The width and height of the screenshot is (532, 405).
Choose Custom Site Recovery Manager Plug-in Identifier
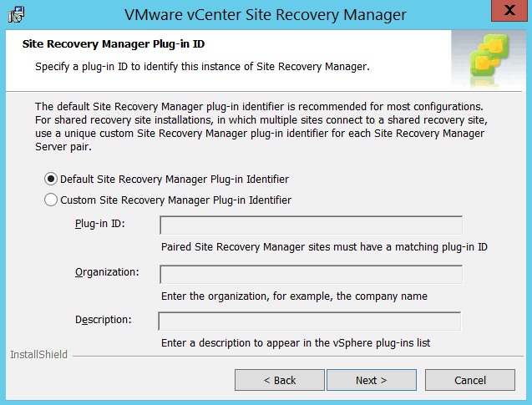[52, 200]
